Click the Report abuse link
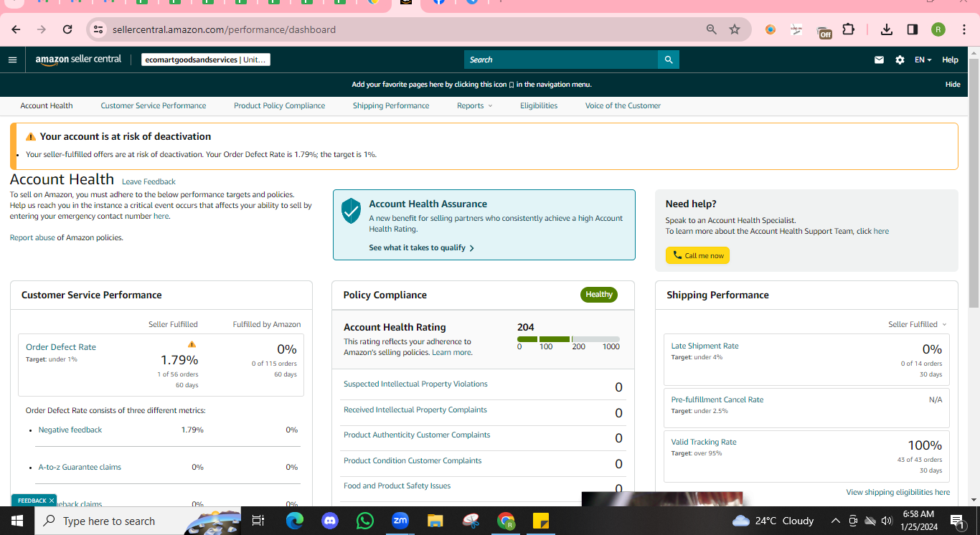 [32, 237]
